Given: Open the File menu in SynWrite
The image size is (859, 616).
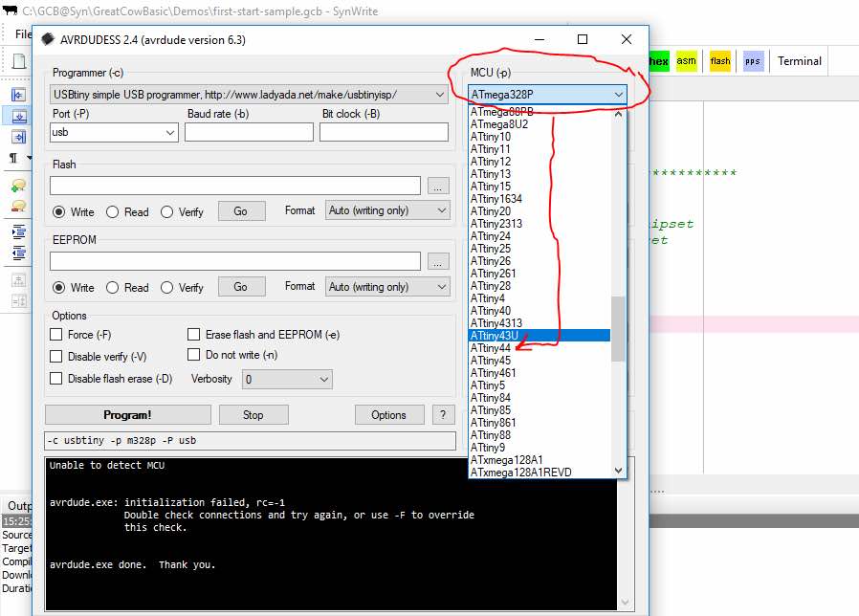Looking at the screenshot, I should (23, 34).
